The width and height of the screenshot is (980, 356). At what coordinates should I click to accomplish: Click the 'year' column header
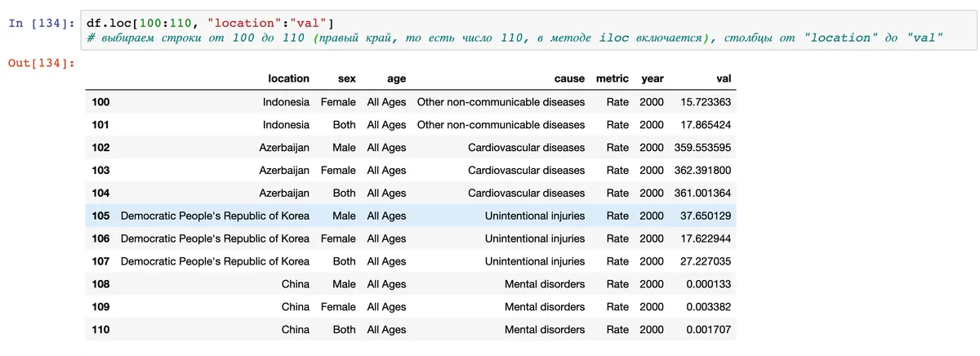click(x=652, y=78)
